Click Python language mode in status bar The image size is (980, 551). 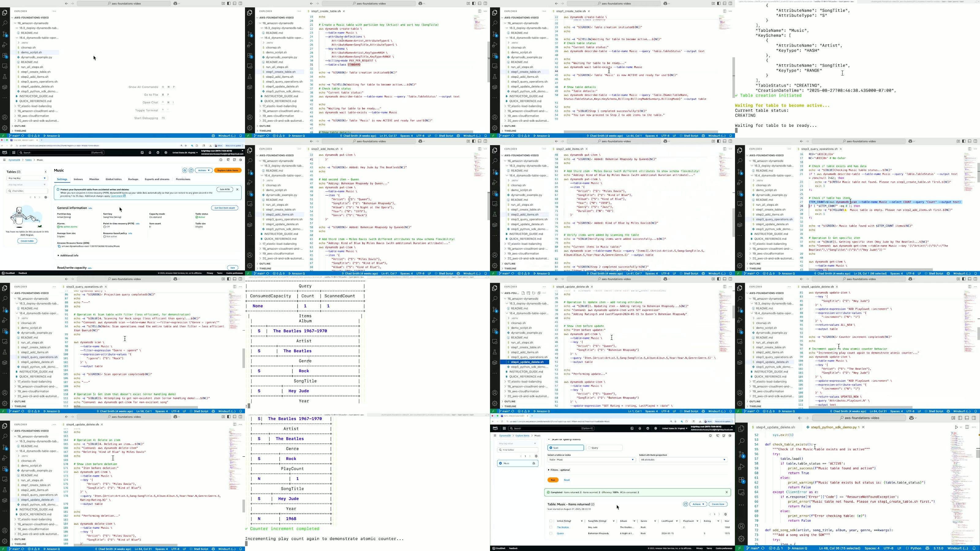pos(916,548)
